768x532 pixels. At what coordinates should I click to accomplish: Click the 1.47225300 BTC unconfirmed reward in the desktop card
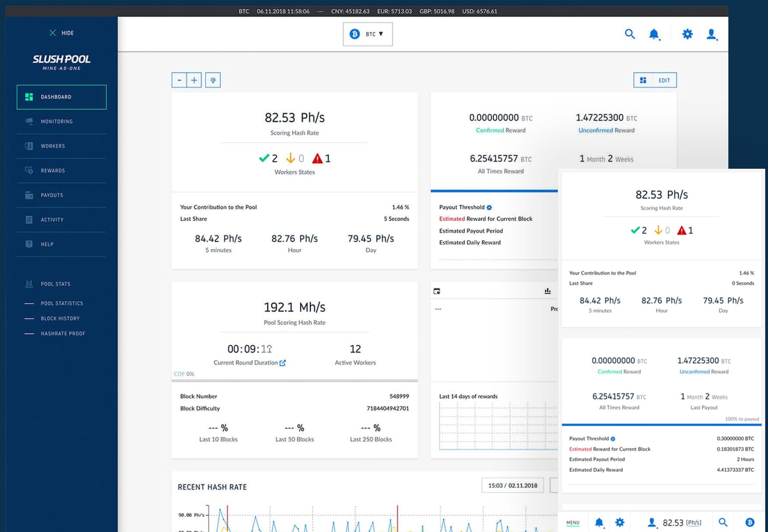pos(607,118)
